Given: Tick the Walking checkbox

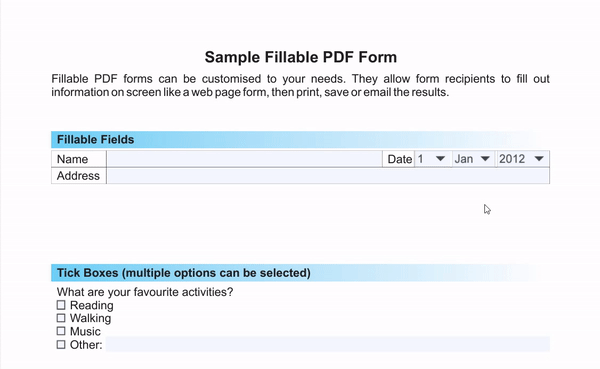Looking at the screenshot, I should pos(61,318).
